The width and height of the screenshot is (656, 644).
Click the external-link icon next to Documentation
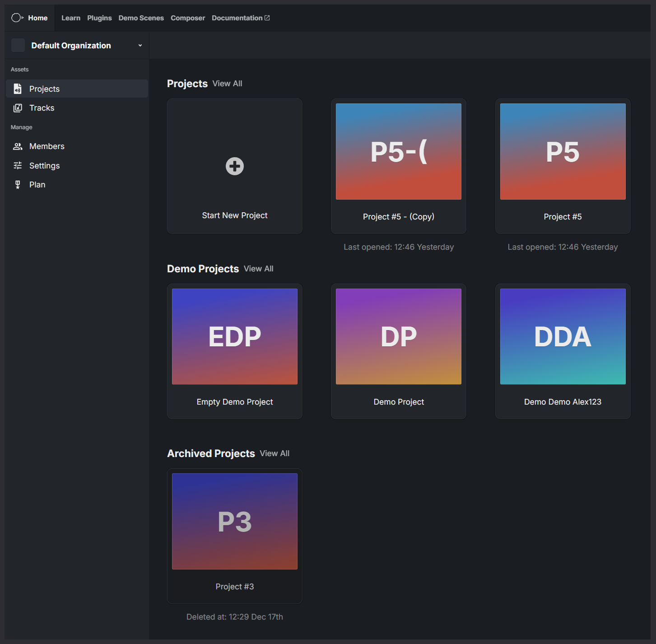click(x=267, y=18)
